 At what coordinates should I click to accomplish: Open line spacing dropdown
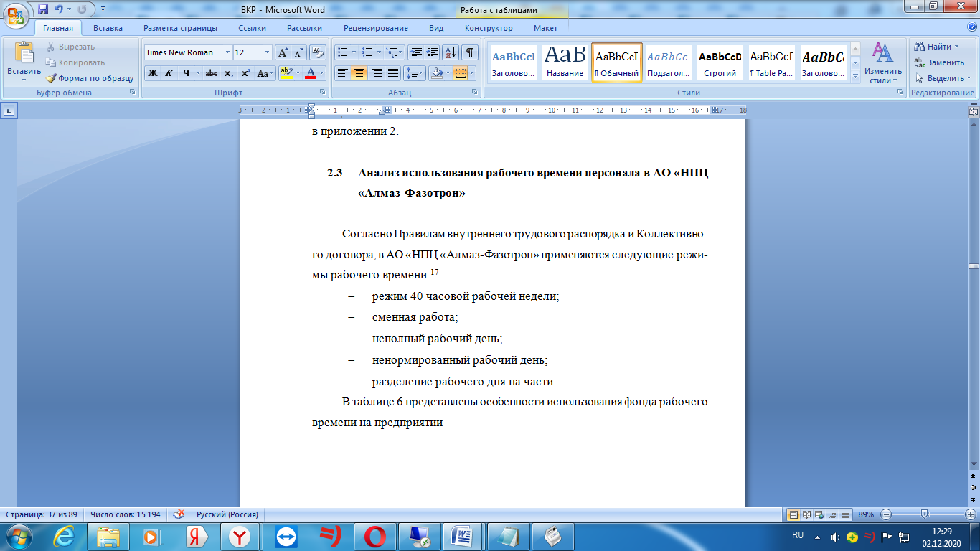pos(414,73)
